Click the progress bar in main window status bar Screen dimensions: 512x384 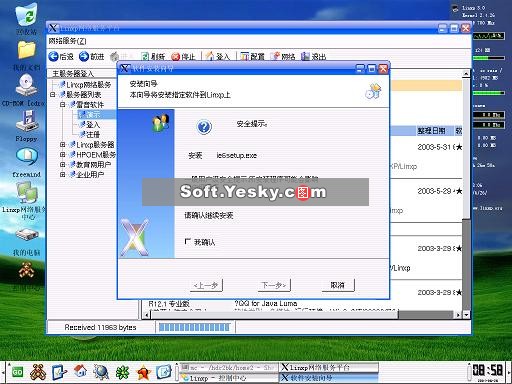195,327
